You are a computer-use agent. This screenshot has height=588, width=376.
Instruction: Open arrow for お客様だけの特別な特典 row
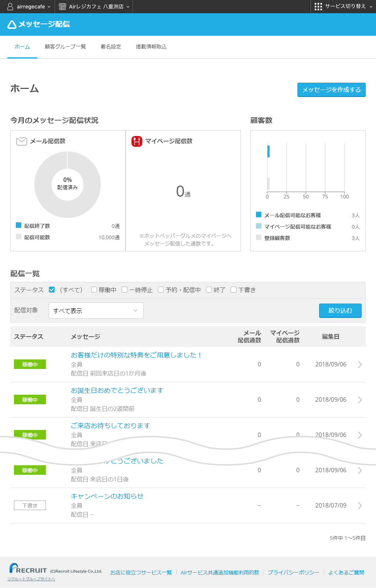coord(360,365)
